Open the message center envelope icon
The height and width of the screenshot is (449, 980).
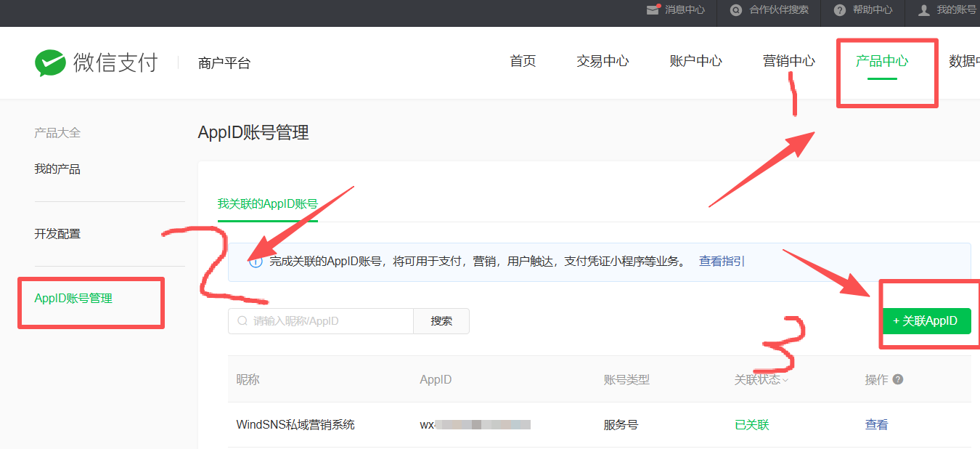click(653, 10)
